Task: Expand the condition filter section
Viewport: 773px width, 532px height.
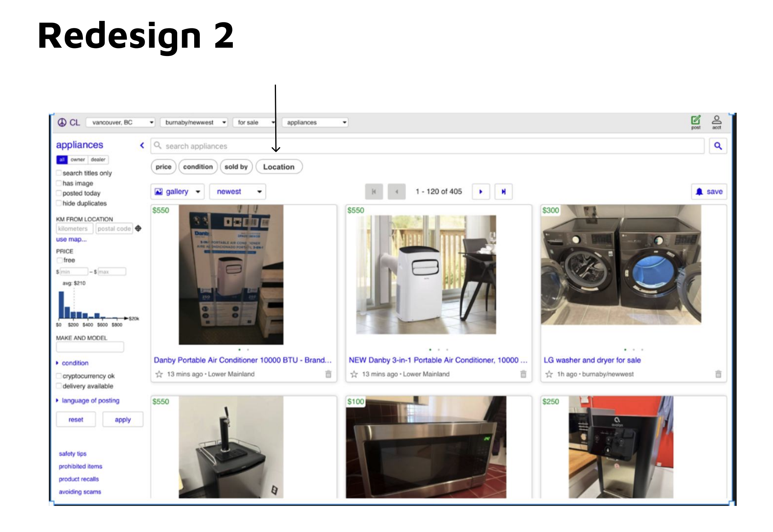Action: click(75, 363)
